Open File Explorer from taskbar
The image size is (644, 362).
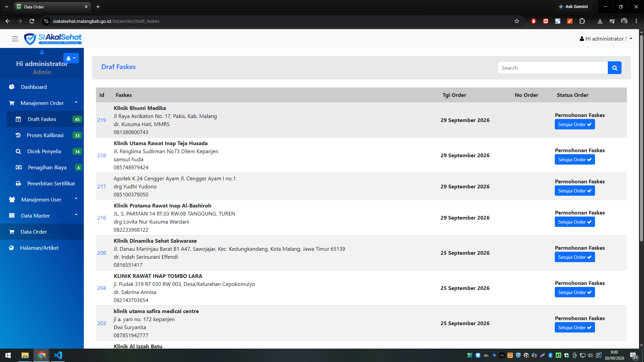(x=25, y=355)
